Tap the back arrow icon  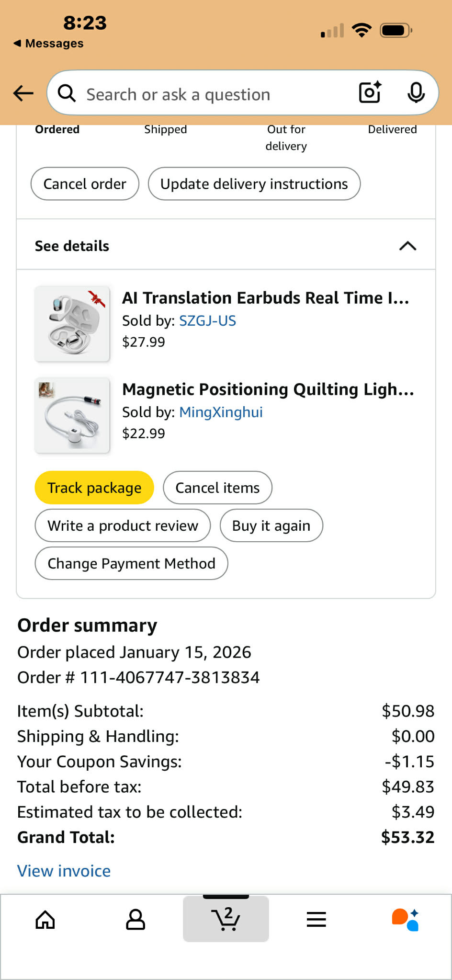coord(23,93)
